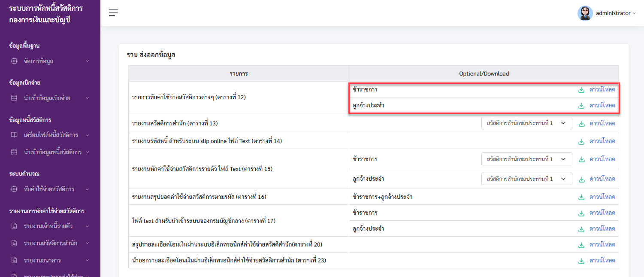
Task: Click the document icon beside รายงานเจ้าหนี้รายตัว
Action: pyautogui.click(x=14, y=226)
